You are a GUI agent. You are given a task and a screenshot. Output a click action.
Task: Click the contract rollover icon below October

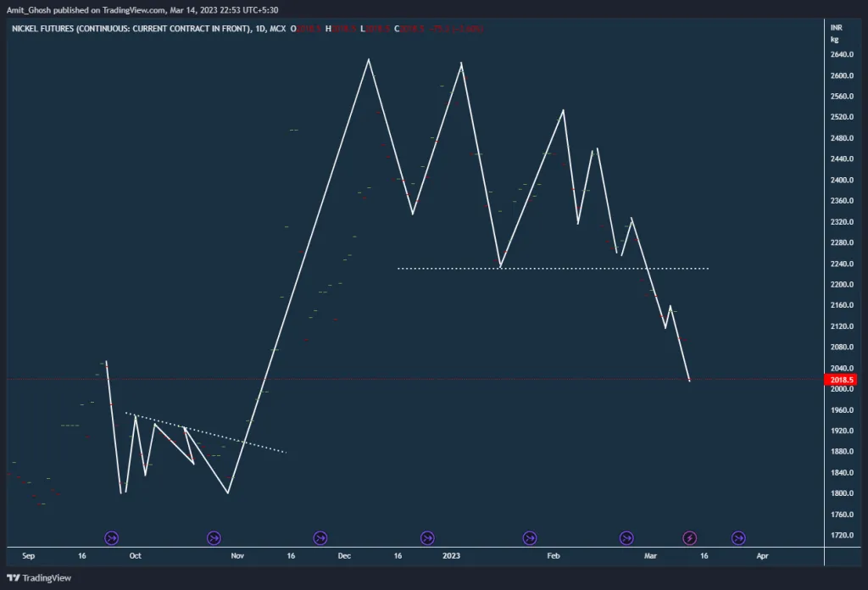[111, 537]
